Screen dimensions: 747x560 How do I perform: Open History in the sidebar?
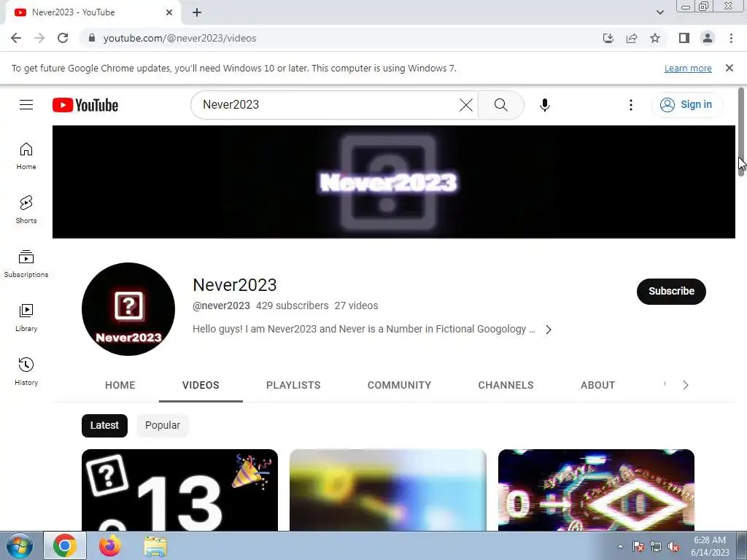(26, 371)
